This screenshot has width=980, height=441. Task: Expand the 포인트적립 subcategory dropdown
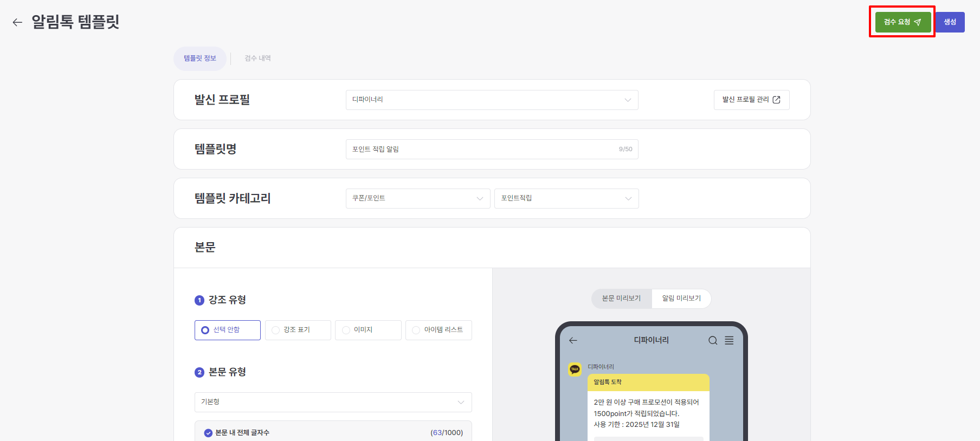566,198
